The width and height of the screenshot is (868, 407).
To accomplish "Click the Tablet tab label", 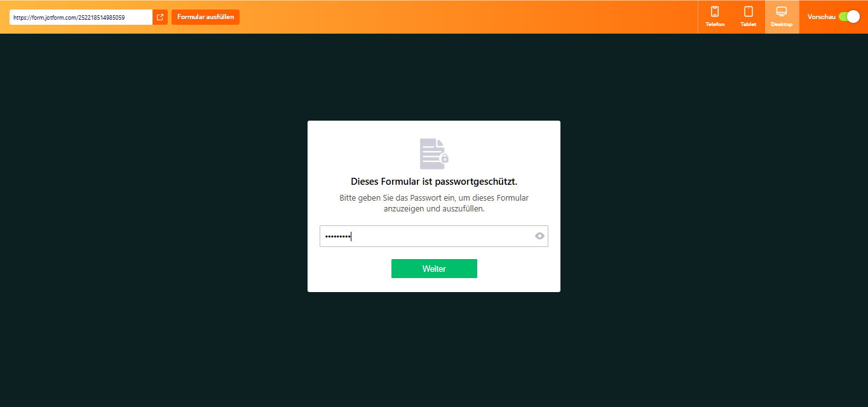I will point(749,24).
